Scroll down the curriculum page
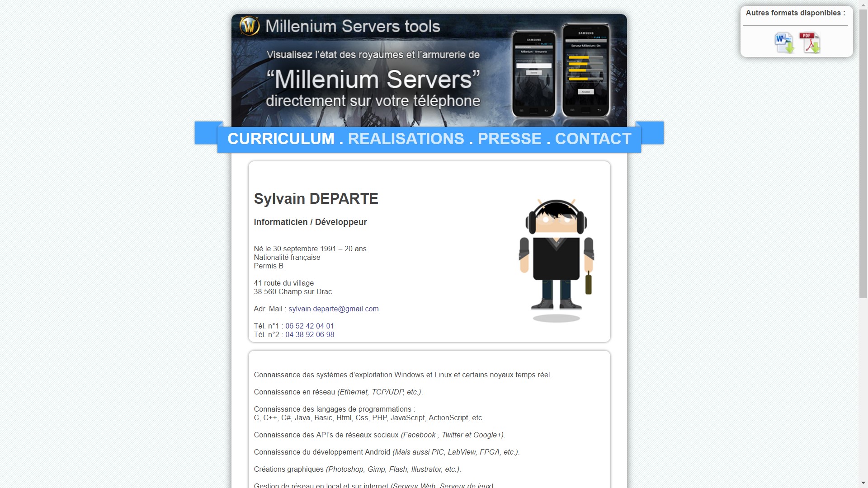This screenshot has width=868, height=488. tap(864, 484)
